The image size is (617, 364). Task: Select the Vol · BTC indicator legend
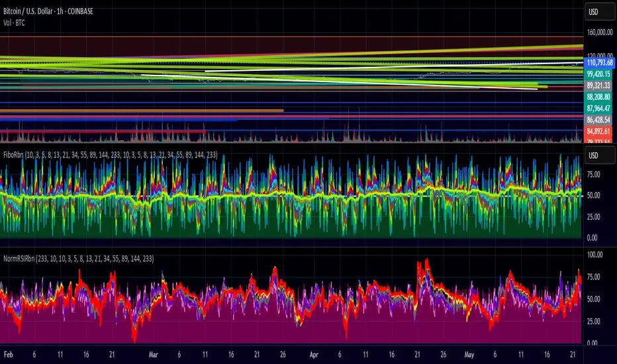[x=15, y=21]
